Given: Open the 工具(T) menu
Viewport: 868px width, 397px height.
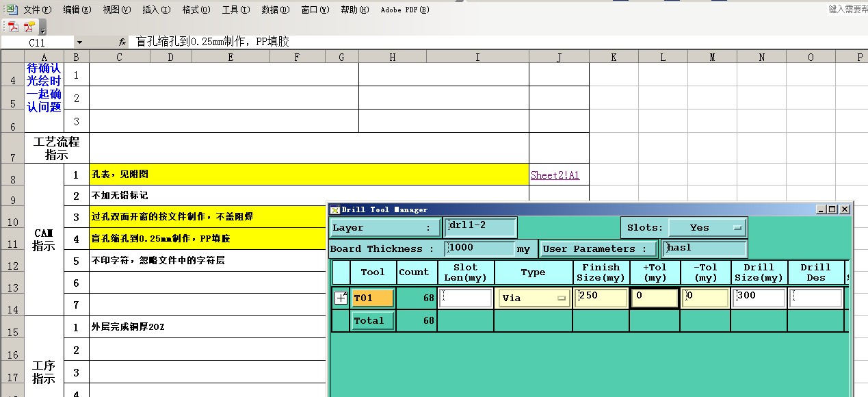Looking at the screenshot, I should point(235,10).
